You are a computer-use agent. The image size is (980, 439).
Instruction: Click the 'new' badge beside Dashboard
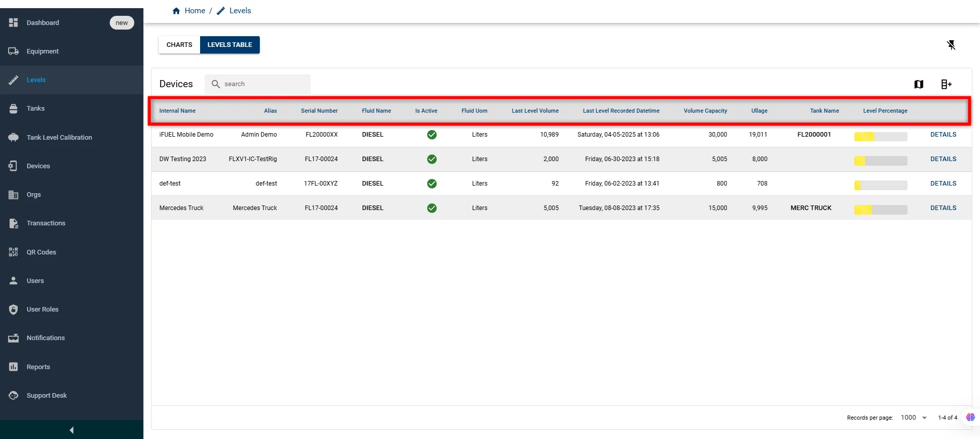click(x=122, y=22)
